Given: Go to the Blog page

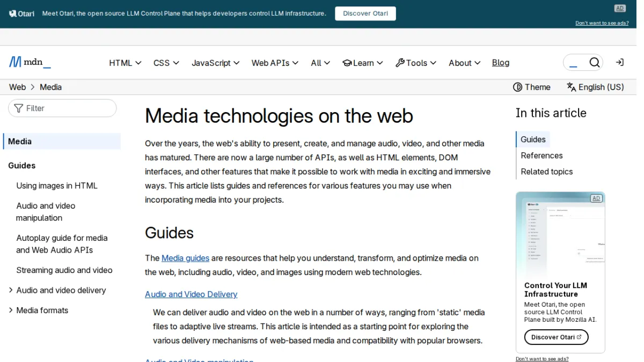Looking at the screenshot, I should point(501,63).
